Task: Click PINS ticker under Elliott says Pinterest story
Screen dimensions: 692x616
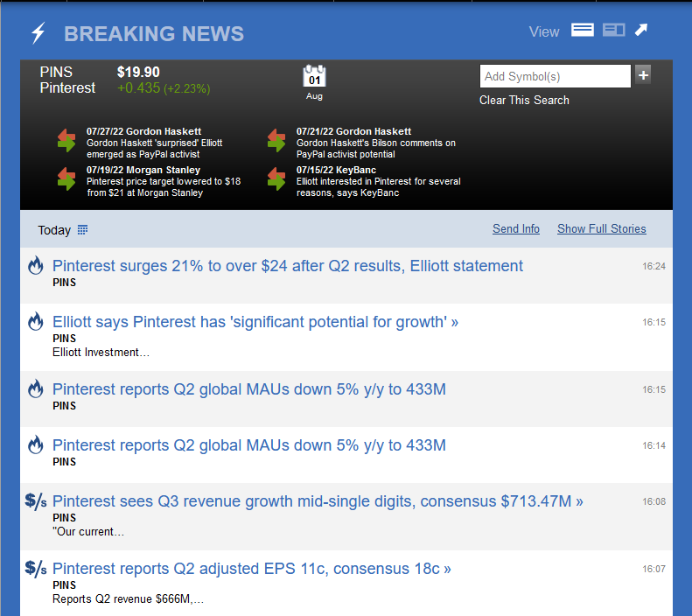Action: (x=65, y=339)
